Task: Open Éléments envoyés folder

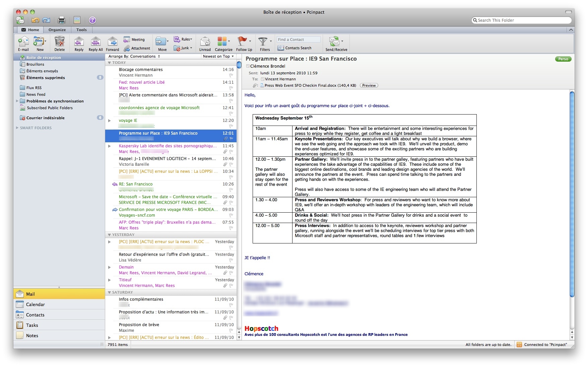Action: tap(59, 71)
